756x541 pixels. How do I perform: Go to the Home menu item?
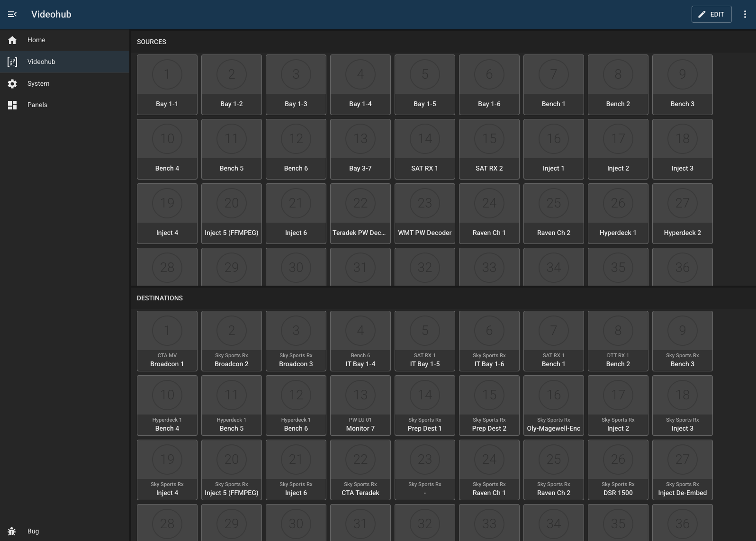coord(36,40)
